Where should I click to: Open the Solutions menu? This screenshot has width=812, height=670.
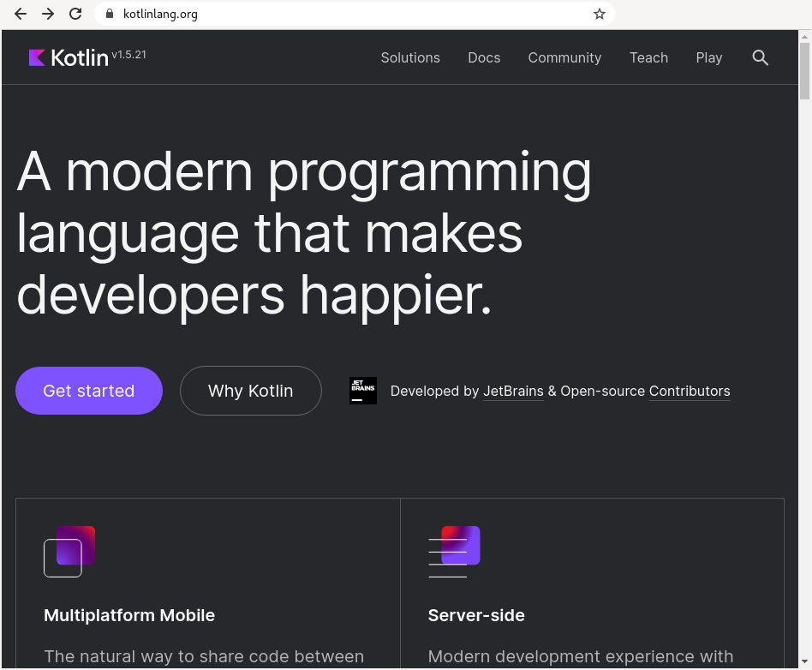click(410, 57)
